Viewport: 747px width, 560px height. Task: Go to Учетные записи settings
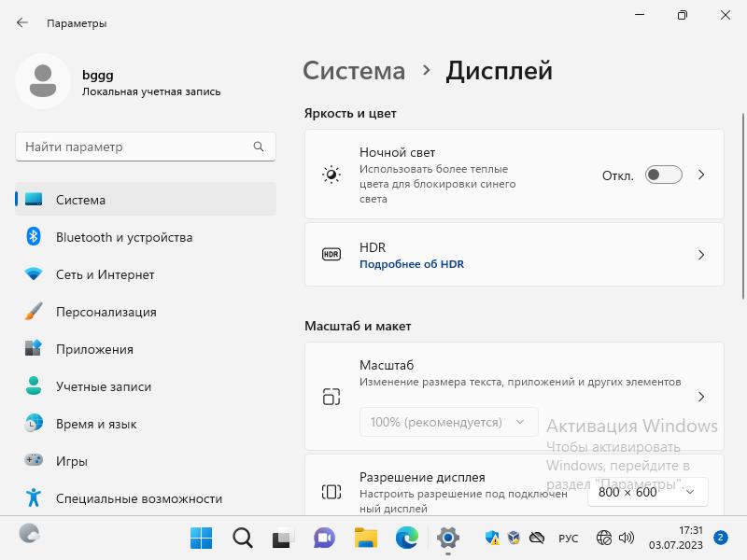coord(103,386)
